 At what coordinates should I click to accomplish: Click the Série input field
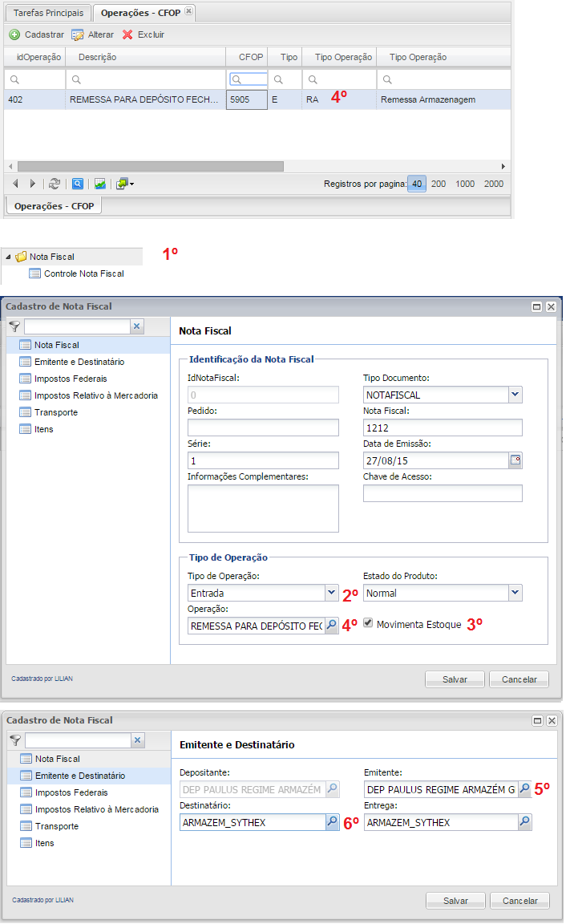coord(263,461)
